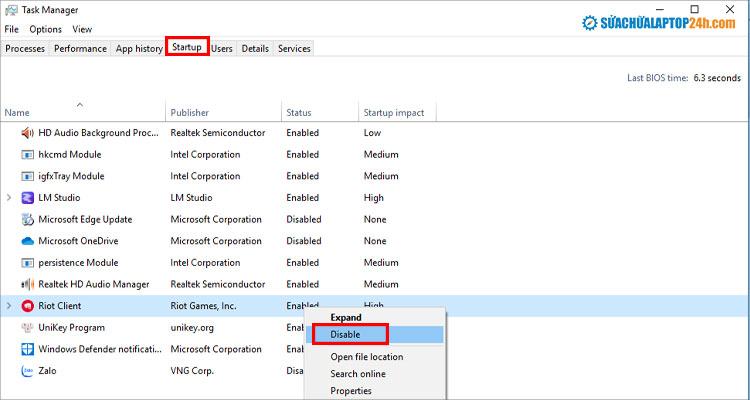Viewport: 750px width, 400px height.
Task: Click the Microsoft OneDrive cloud icon
Action: pyautogui.click(x=27, y=241)
